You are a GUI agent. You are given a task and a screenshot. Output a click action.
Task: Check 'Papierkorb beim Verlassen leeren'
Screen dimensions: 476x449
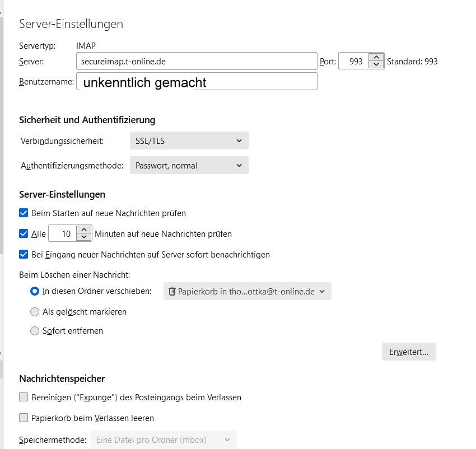(x=24, y=418)
